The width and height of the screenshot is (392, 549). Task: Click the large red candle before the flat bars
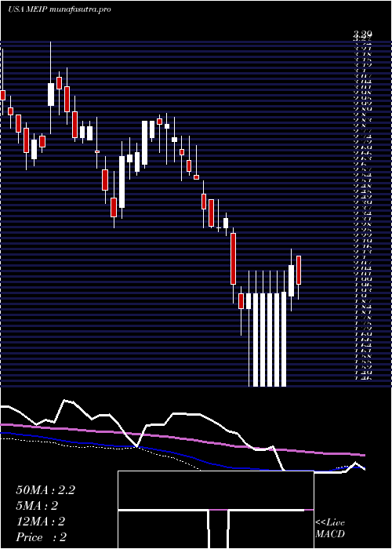(233, 259)
